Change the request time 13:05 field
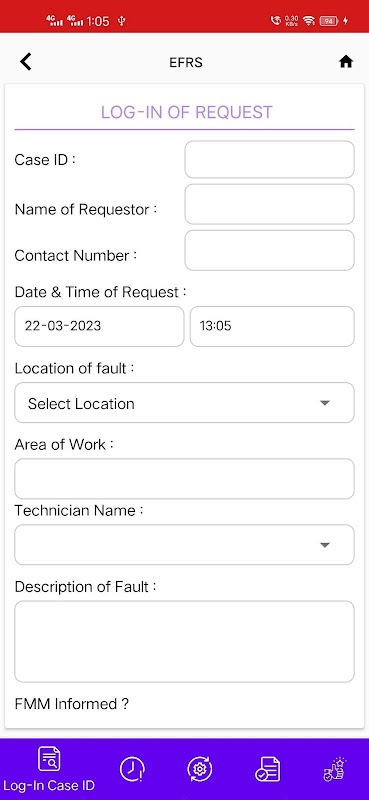Viewport: 369px width, 800px height. pos(272,326)
